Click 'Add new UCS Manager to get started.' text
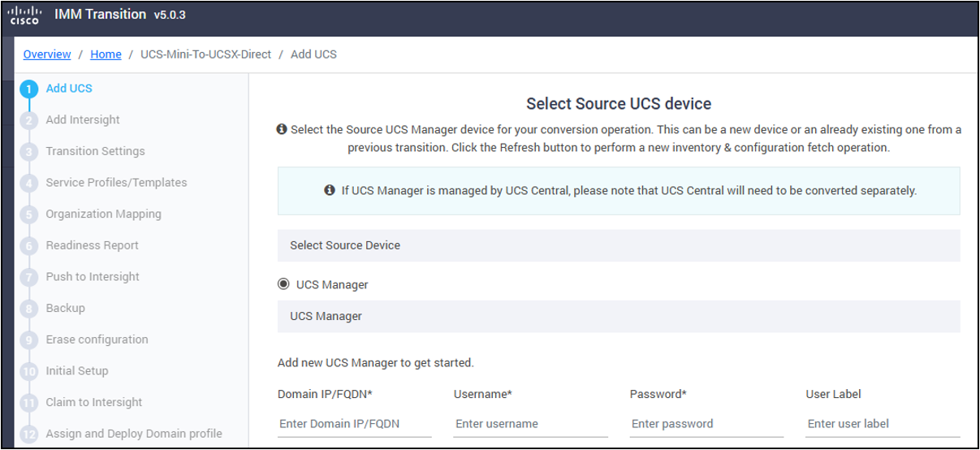This screenshot has height=450, width=980. point(375,362)
